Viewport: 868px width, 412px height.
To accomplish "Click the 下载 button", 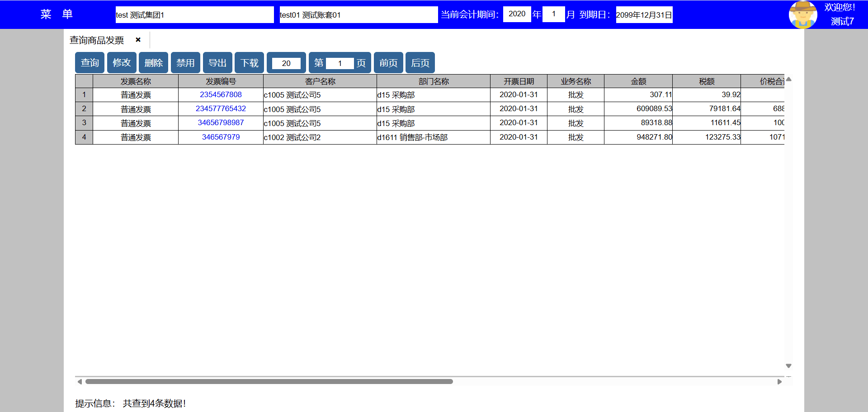I will [x=249, y=63].
